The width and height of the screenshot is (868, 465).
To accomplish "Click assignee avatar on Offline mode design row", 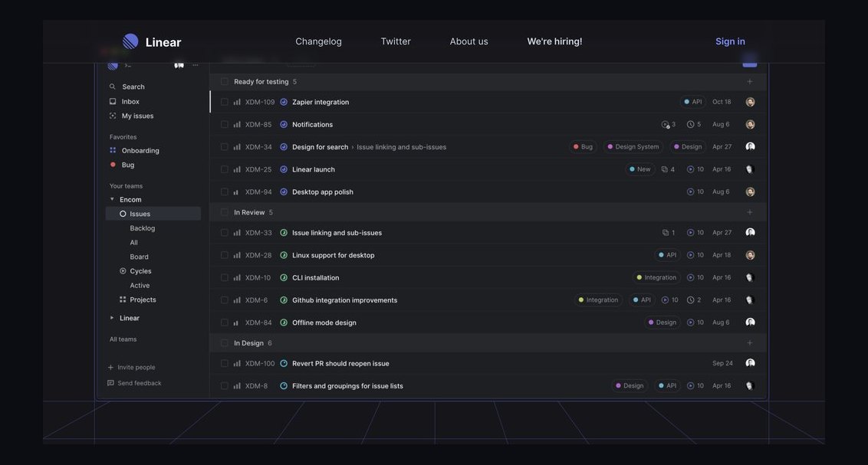I will [750, 323].
